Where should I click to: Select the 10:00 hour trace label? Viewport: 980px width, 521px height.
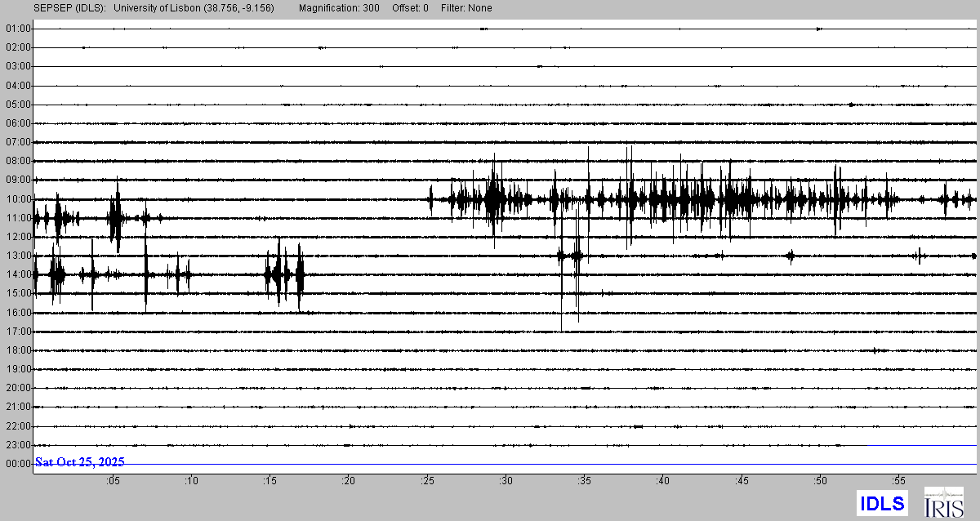(18, 199)
